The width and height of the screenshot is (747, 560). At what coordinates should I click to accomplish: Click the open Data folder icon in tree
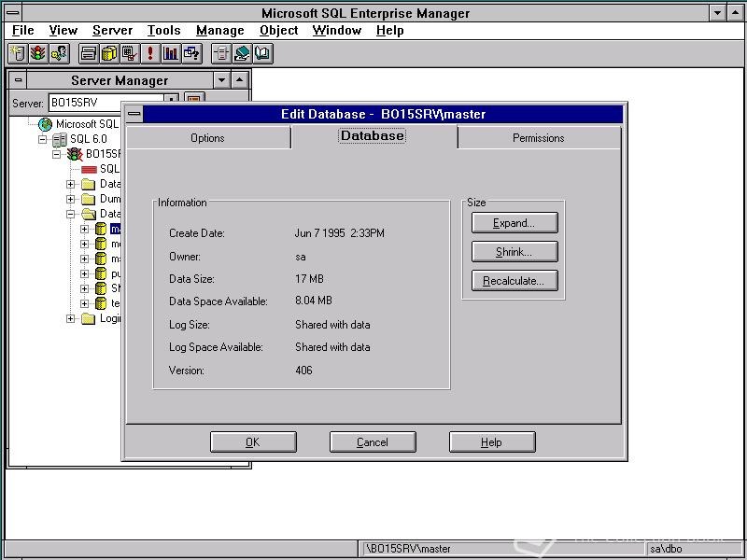click(x=89, y=214)
